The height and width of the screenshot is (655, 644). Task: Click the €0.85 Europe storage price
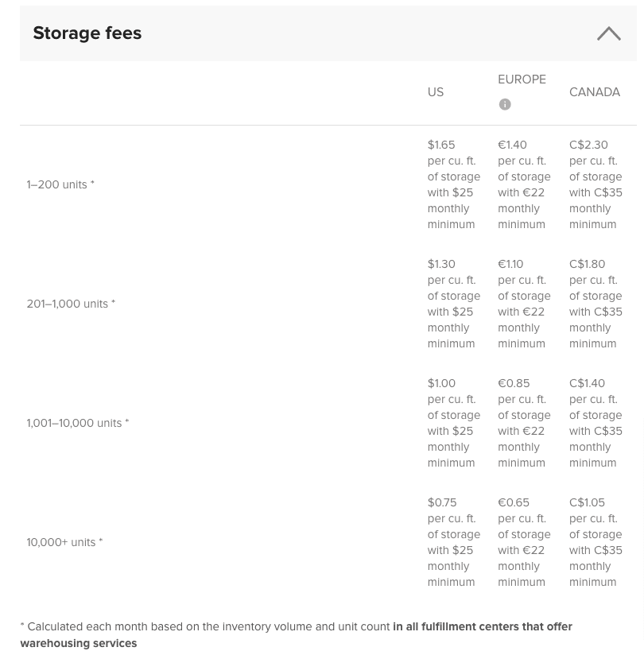click(513, 383)
